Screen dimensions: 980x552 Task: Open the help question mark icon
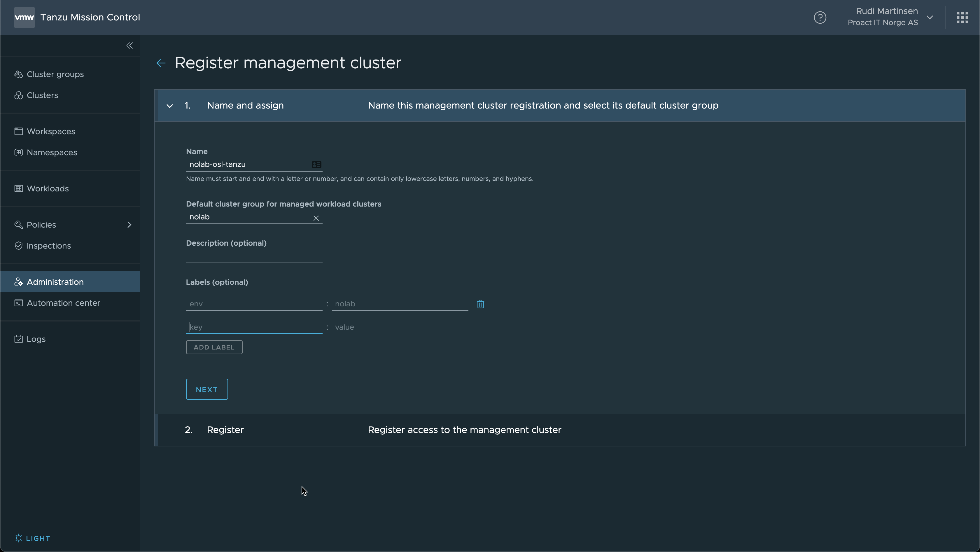(820, 18)
